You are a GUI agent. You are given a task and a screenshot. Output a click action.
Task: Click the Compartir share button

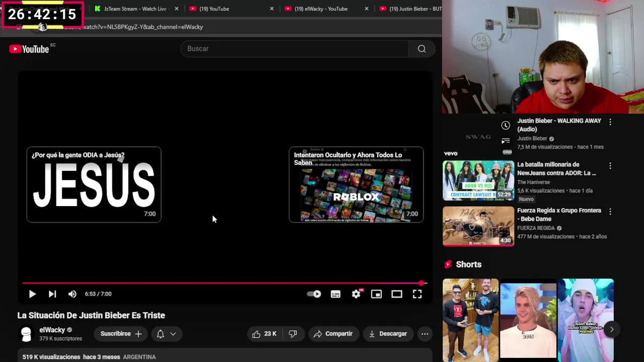pos(333,334)
